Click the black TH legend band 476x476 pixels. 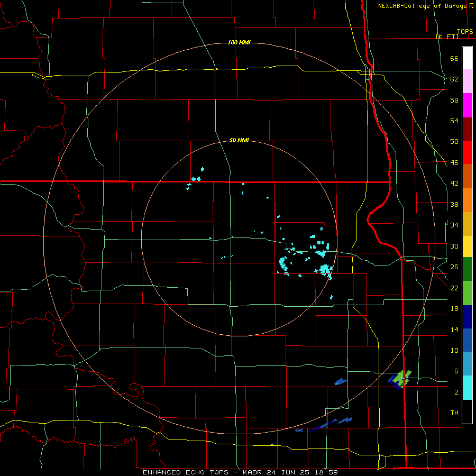467,411
